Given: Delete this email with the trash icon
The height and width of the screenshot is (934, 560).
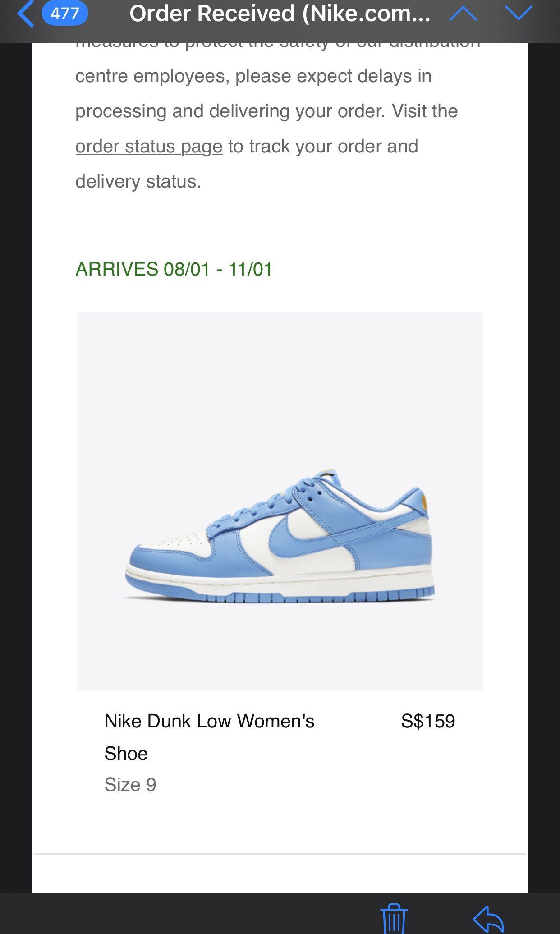Looking at the screenshot, I should click(394, 918).
